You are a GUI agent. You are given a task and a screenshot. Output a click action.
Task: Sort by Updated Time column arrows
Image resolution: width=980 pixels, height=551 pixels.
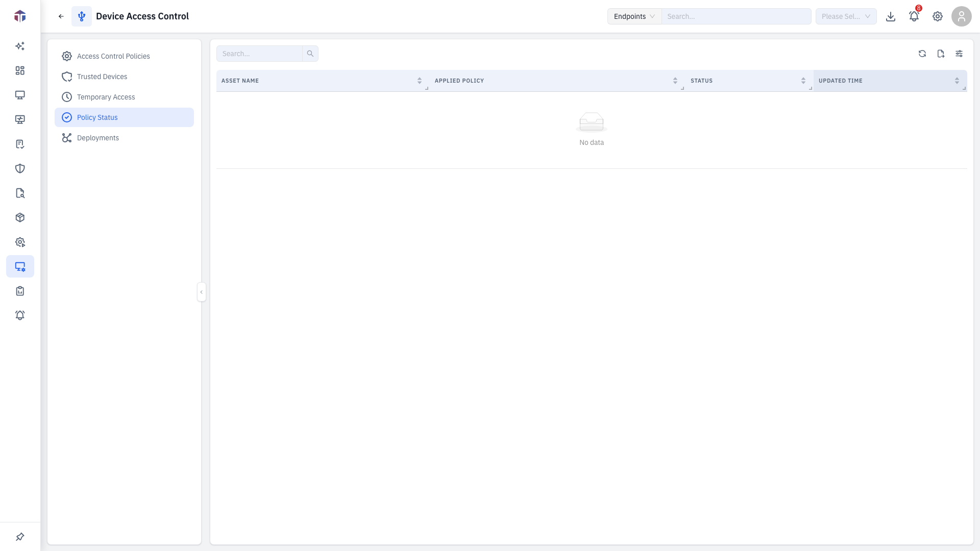(x=957, y=81)
